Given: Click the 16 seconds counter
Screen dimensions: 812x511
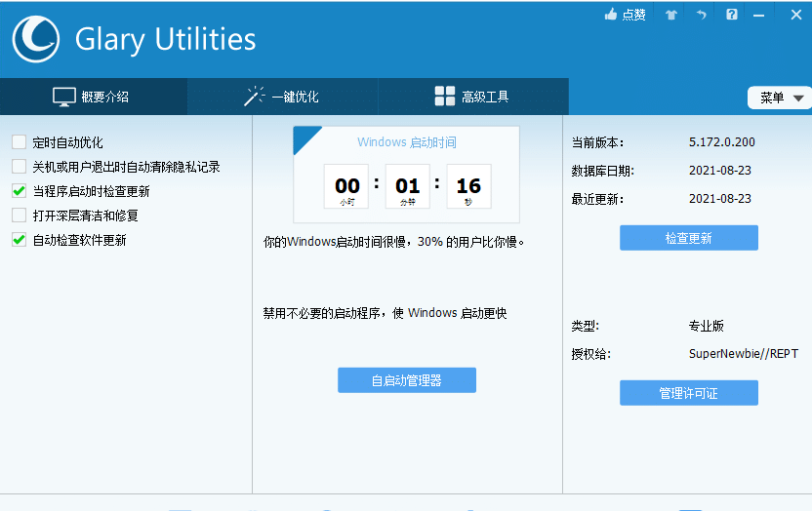Looking at the screenshot, I should coord(468,186).
